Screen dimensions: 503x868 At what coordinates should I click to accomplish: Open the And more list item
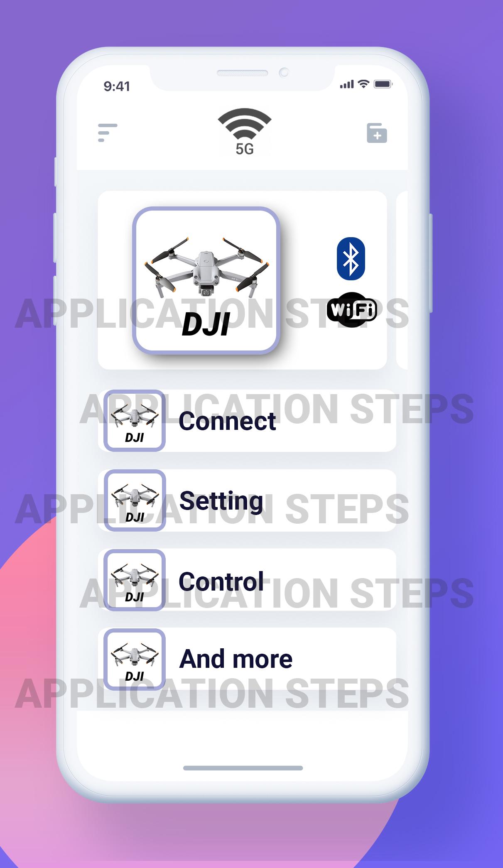tap(247, 659)
